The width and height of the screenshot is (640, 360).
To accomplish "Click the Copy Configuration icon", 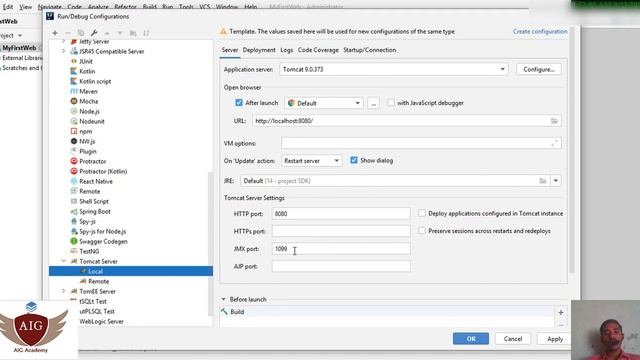I will pyautogui.click(x=81, y=33).
